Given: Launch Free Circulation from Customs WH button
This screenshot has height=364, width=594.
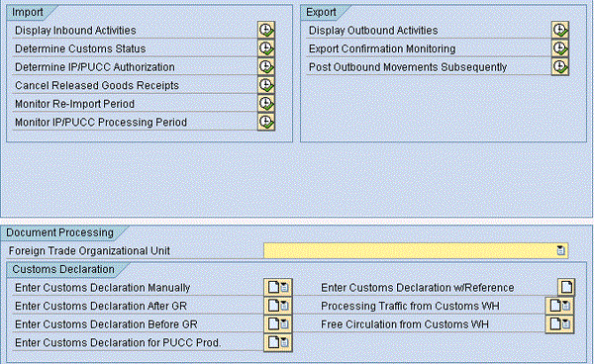Looking at the screenshot, I should pyautogui.click(x=560, y=323).
